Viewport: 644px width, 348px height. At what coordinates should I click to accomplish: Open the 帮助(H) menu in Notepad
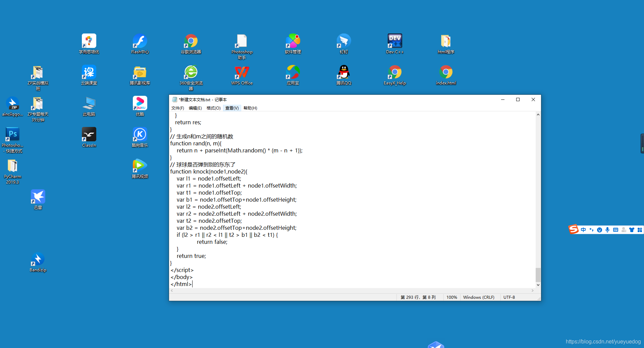point(250,108)
